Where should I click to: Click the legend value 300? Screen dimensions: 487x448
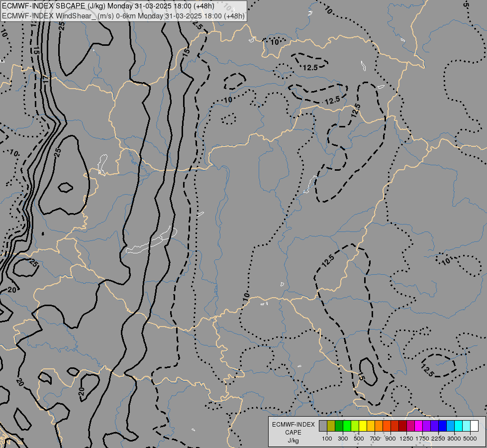(x=343, y=439)
